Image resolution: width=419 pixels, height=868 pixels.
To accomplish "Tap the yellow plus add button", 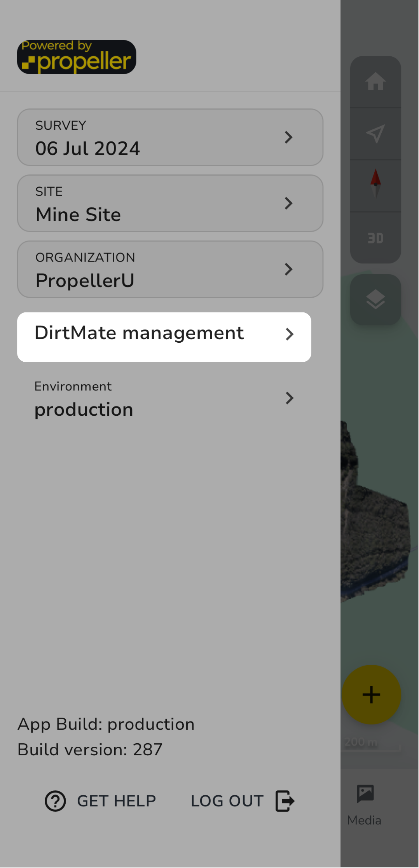I will click(371, 695).
